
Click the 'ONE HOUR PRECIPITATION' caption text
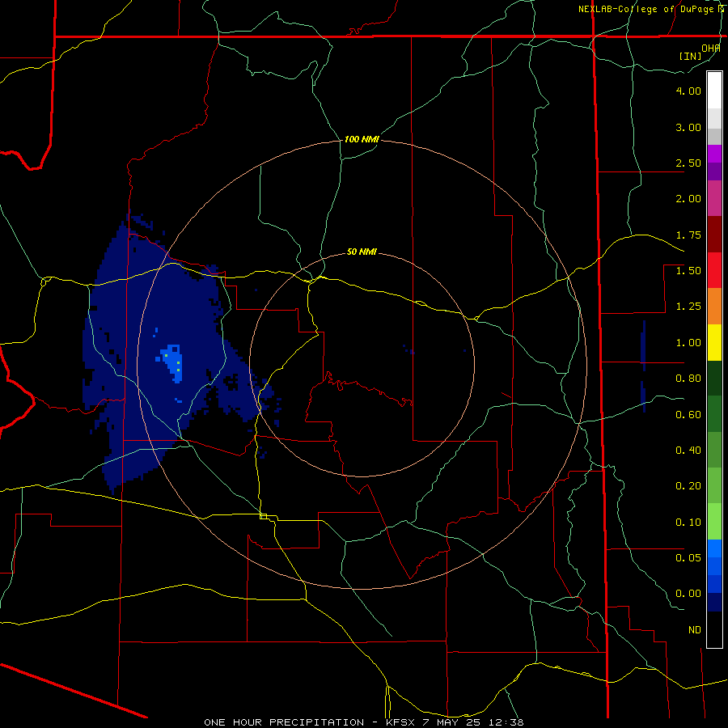[284, 722]
